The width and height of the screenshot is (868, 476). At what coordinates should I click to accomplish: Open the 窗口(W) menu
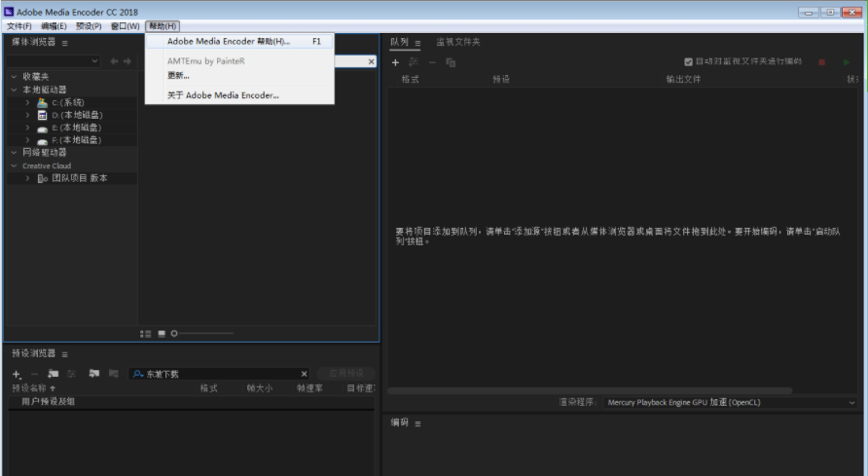126,26
